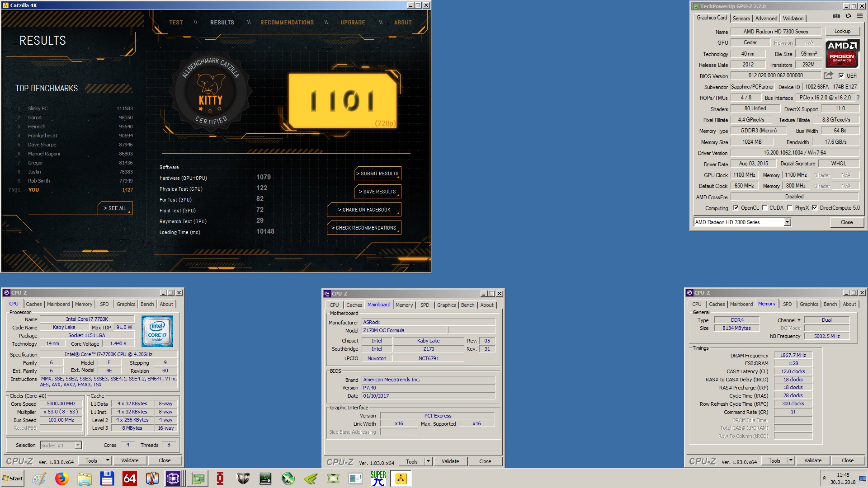
Task: Expand Tools dropdown arrow in Mainboard CPU-Z window
Action: tap(428, 461)
